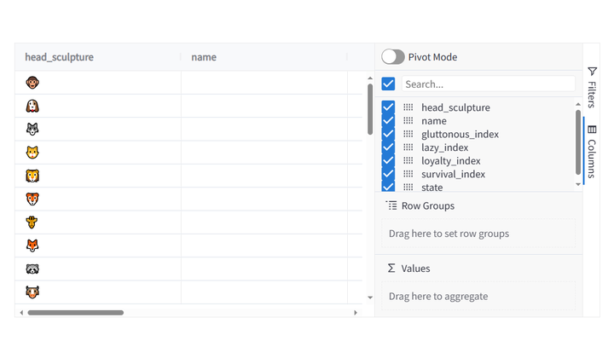The width and height of the screenshot is (614, 364).
Task: Click the raccoon emoji cell
Action: pos(32,269)
